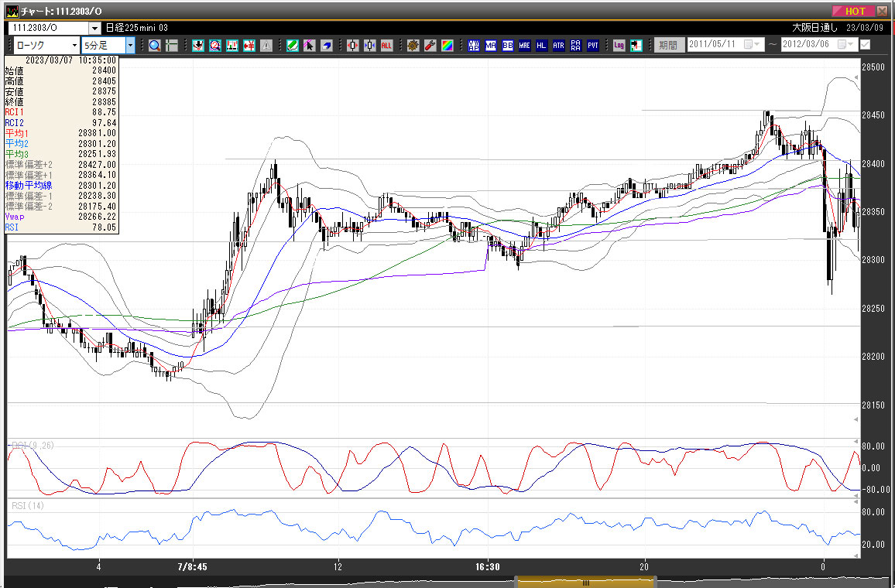Image resolution: width=895 pixels, height=588 pixels.
Task: Click the RCI1 row in data panel
Action: tap(60, 112)
